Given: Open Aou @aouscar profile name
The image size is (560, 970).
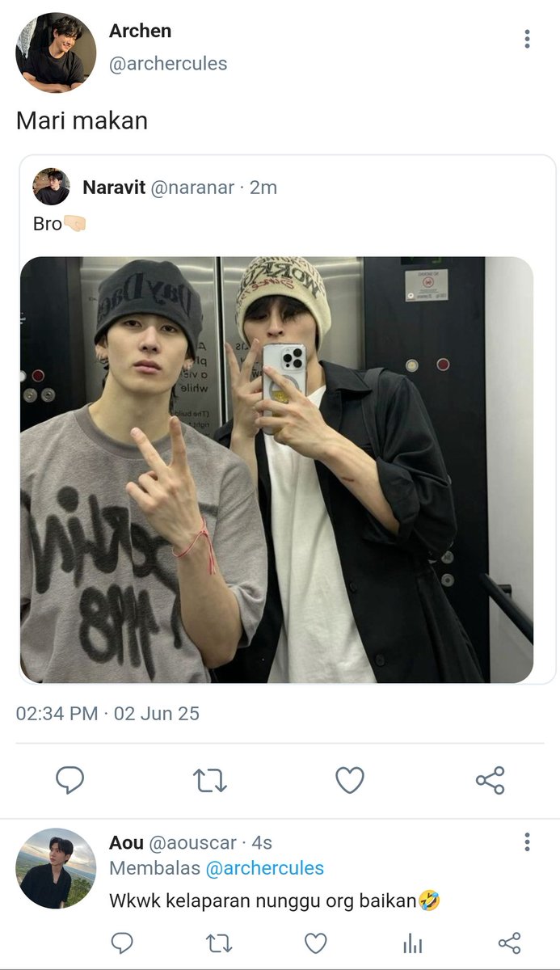Looking at the screenshot, I should point(173,843).
